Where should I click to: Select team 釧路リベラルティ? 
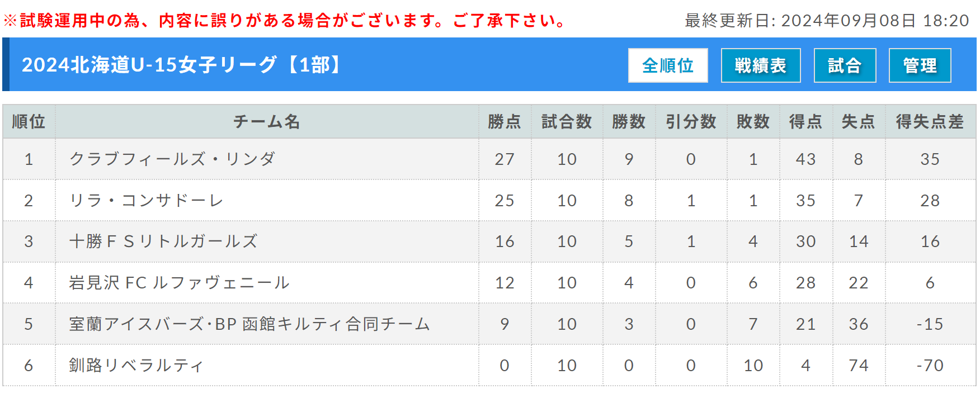coord(136,366)
